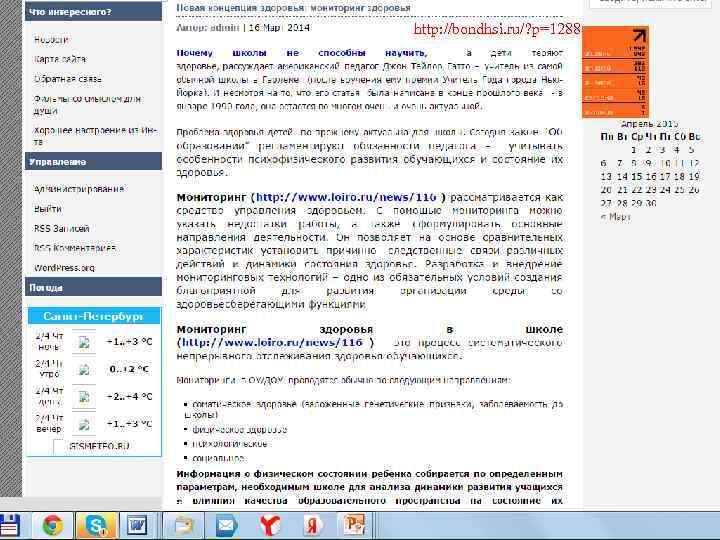Image resolution: width=720 pixels, height=540 pixels.
Task: Open the Администрирование link
Action: pyautogui.click(x=79, y=189)
